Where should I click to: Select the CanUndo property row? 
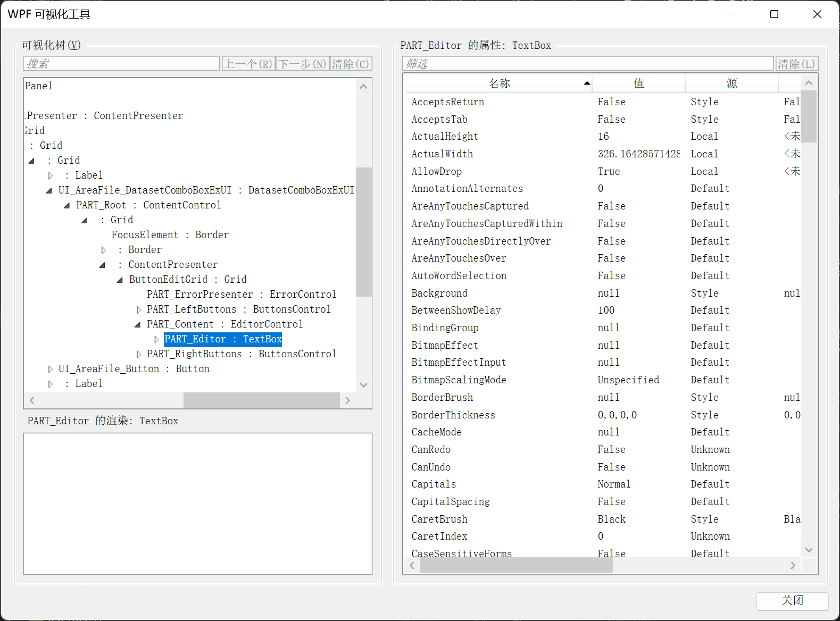pyautogui.click(x=602, y=467)
